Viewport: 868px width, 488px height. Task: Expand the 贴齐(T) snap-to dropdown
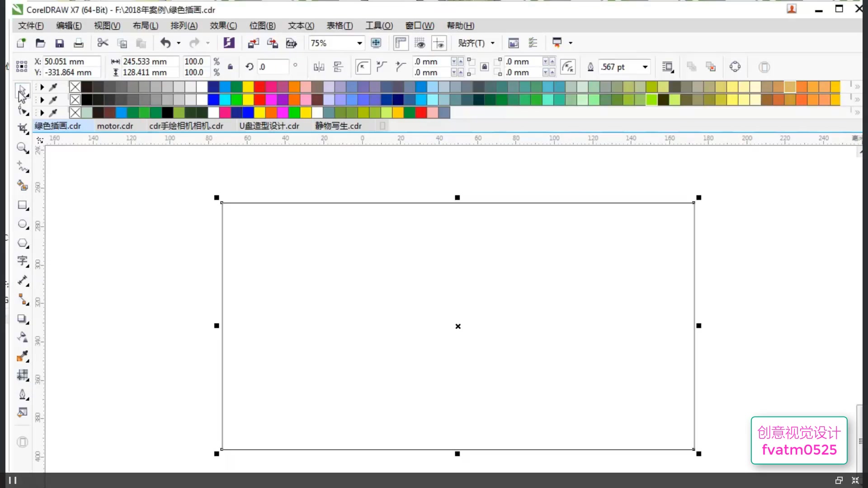click(x=493, y=43)
